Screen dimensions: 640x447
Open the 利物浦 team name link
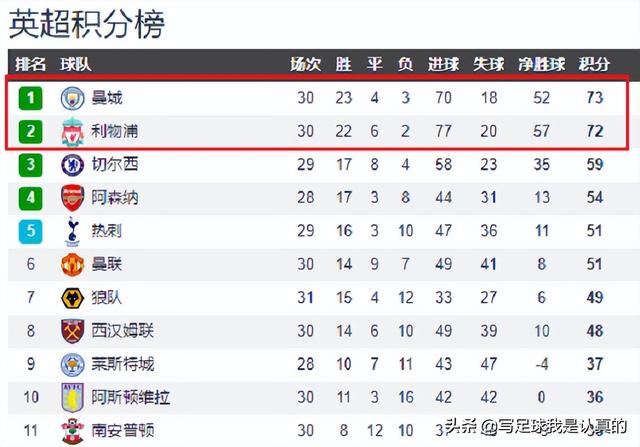tap(114, 131)
